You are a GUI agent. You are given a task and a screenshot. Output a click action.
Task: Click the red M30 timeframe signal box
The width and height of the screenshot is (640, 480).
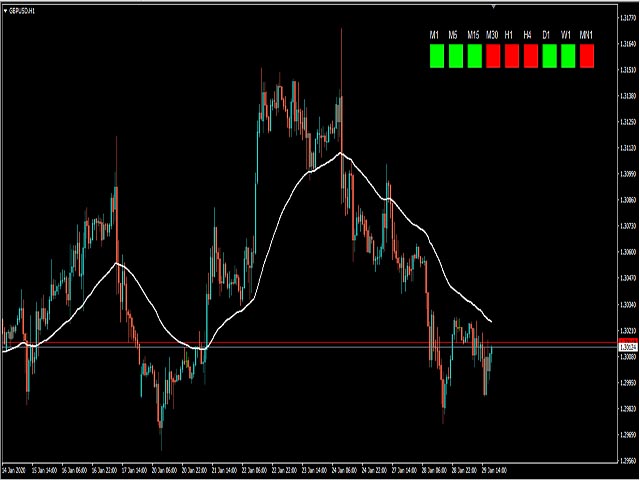(x=493, y=56)
